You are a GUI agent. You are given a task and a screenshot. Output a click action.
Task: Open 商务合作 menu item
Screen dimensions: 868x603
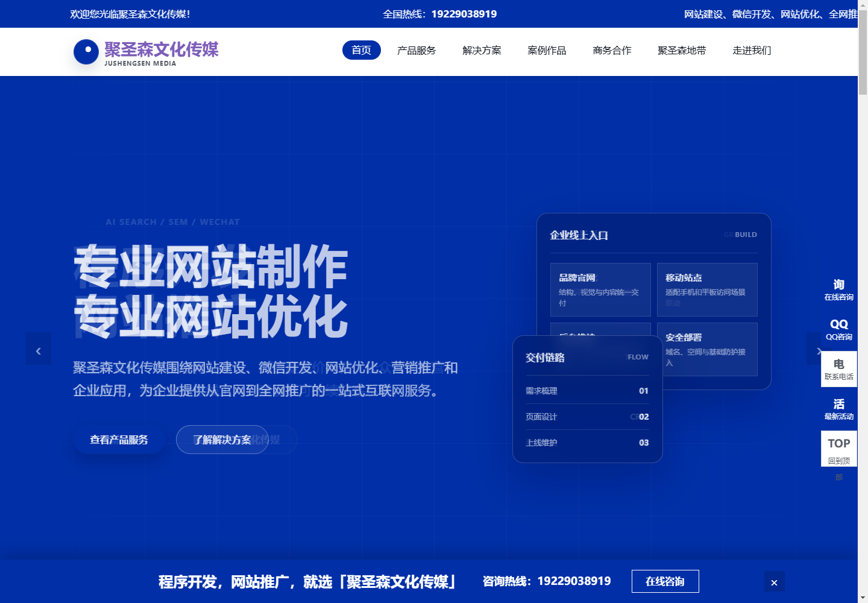click(x=612, y=50)
